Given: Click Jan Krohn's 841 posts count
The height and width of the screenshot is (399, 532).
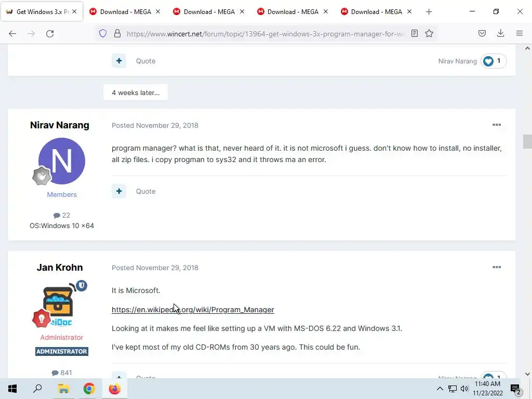Looking at the screenshot, I should (x=62, y=373).
